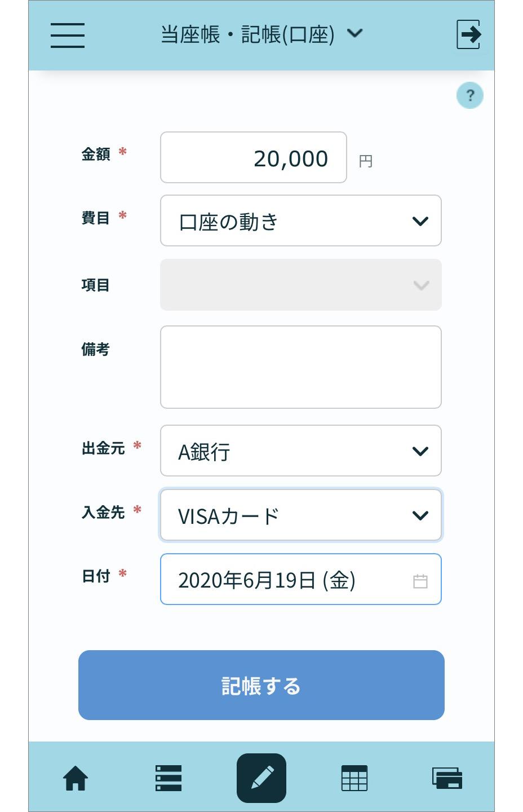Click the logout arrow icon

pos(469,34)
